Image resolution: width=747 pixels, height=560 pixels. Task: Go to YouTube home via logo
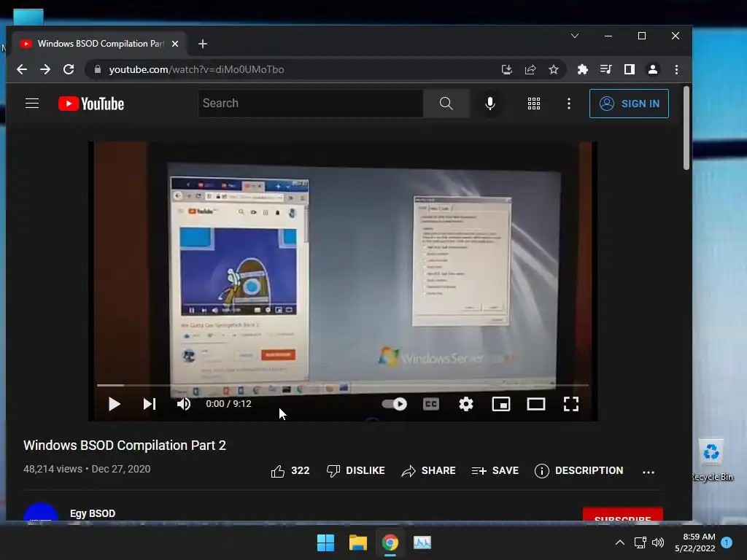pos(91,104)
